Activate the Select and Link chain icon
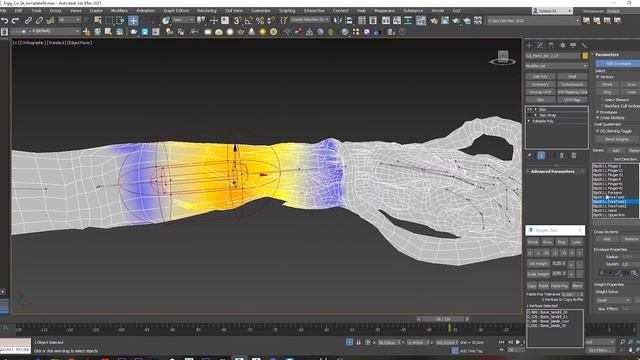Screen dimensions: 640x360 tap(28, 20)
